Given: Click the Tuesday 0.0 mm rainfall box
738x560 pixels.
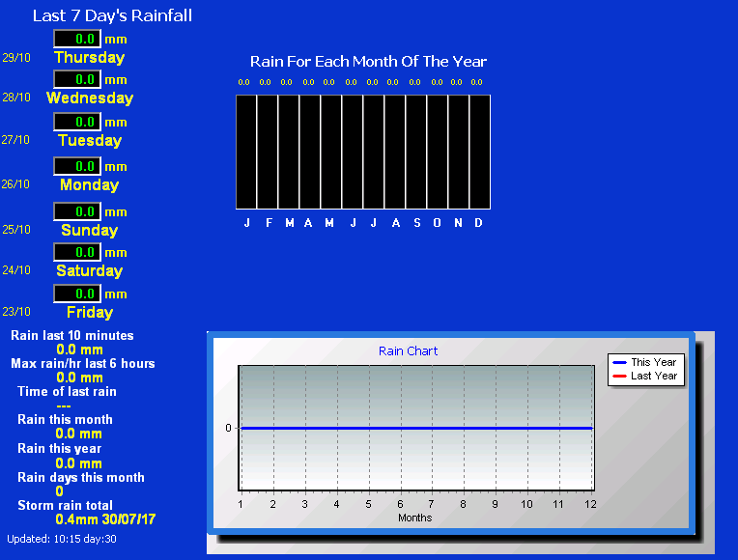Looking at the screenshot, I should point(77,122).
